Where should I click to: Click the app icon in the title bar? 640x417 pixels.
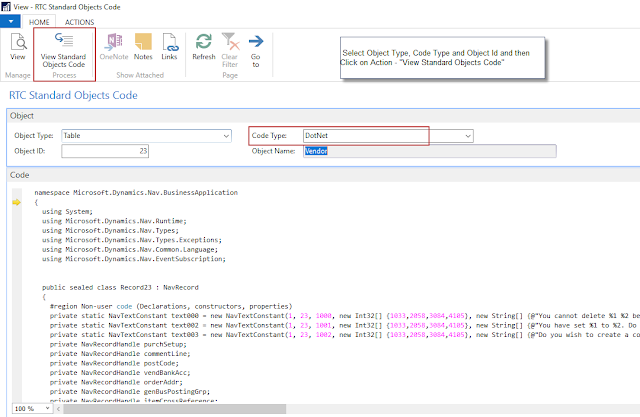click(x=6, y=7)
